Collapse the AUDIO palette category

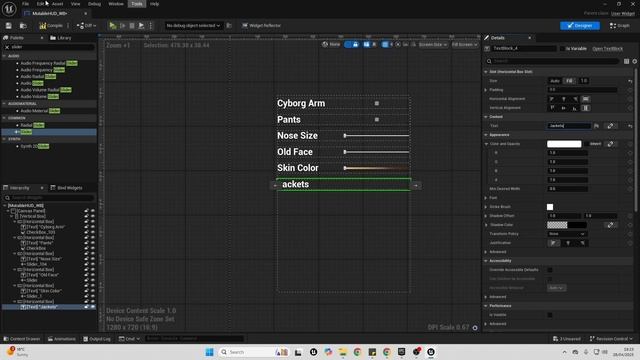tap(4, 56)
